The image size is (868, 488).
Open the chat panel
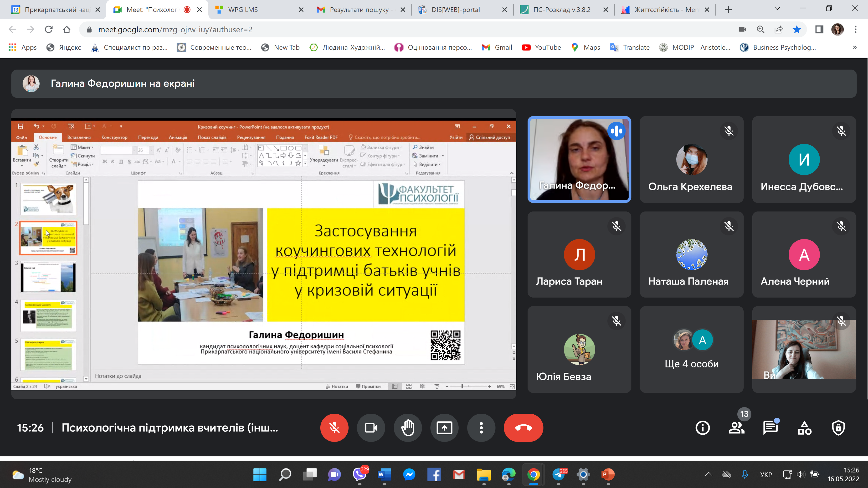770,428
